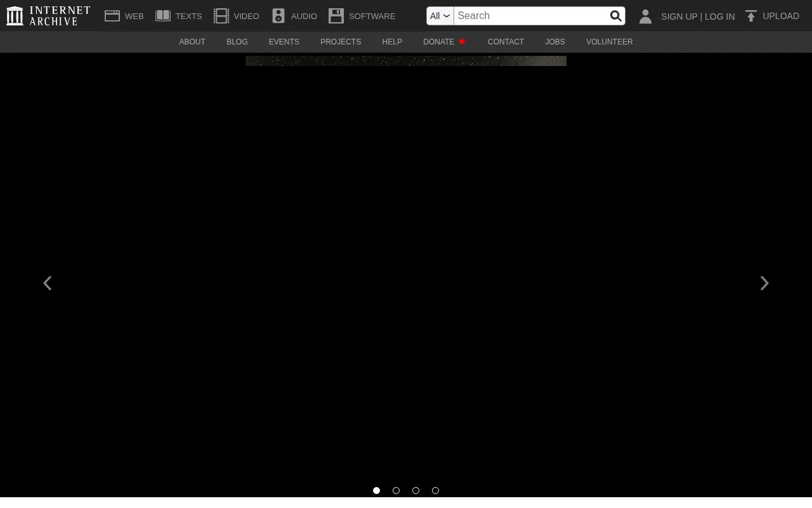812x508 pixels.
Task: Click the SOFTWARE text label
Action: coord(372,16)
